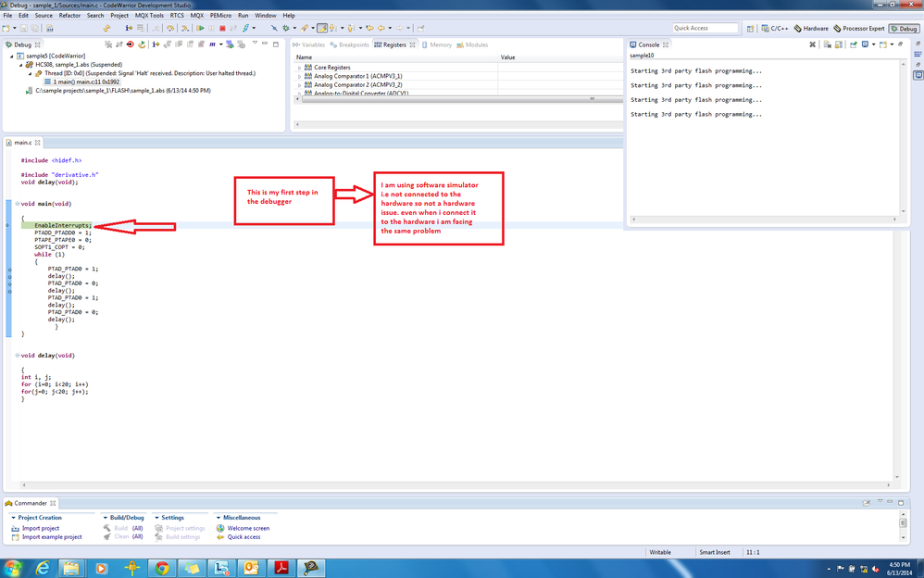Image resolution: width=924 pixels, height=578 pixels.
Task: Click the instruction stepping icon in main toolbar
Action: tap(129, 28)
